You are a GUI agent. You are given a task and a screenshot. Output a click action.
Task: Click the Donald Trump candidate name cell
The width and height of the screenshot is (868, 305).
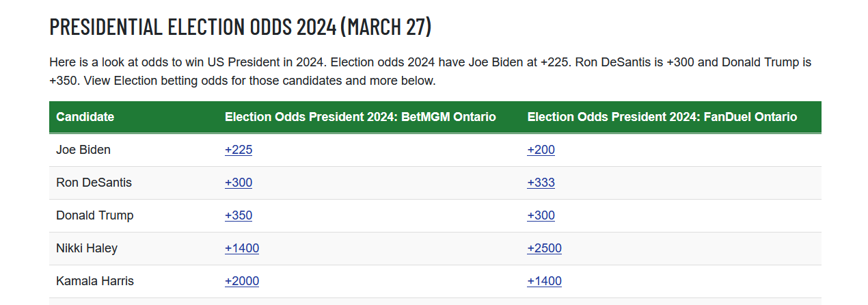click(x=94, y=215)
